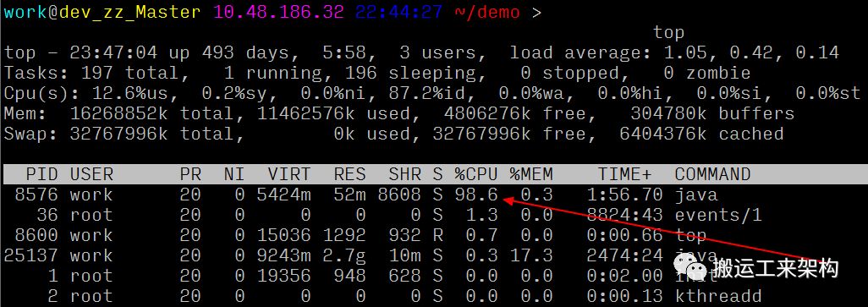Screen dimensions: 868x307
Task: Click the '3 users' text
Action: (438, 53)
